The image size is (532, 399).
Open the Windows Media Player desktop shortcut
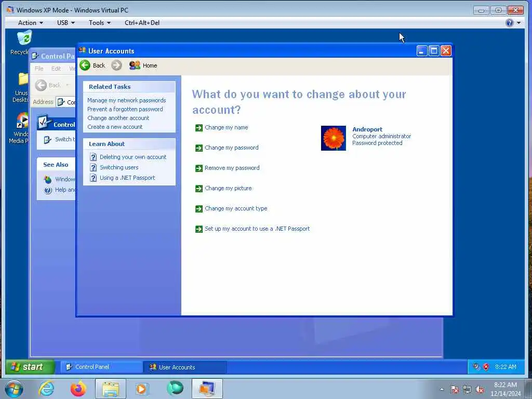(22, 122)
